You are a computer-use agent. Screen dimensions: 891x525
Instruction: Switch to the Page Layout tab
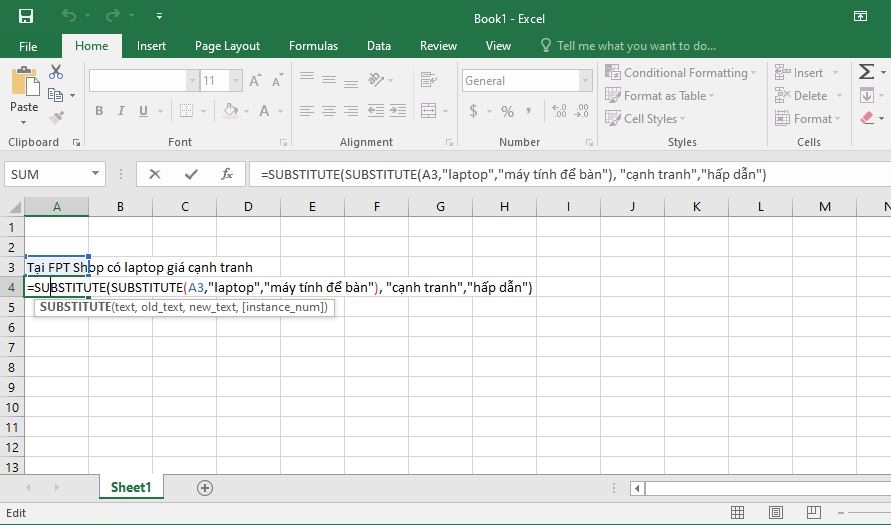pyautogui.click(x=227, y=46)
